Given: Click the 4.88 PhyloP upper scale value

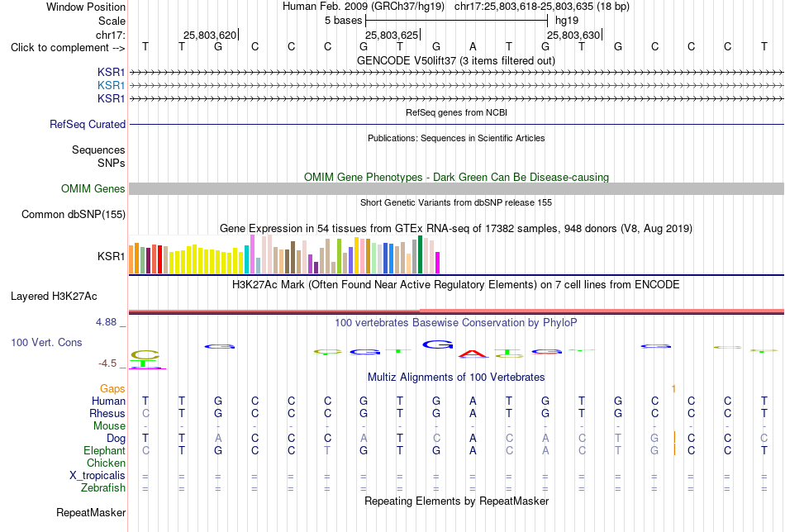Looking at the screenshot, I should [106, 322].
